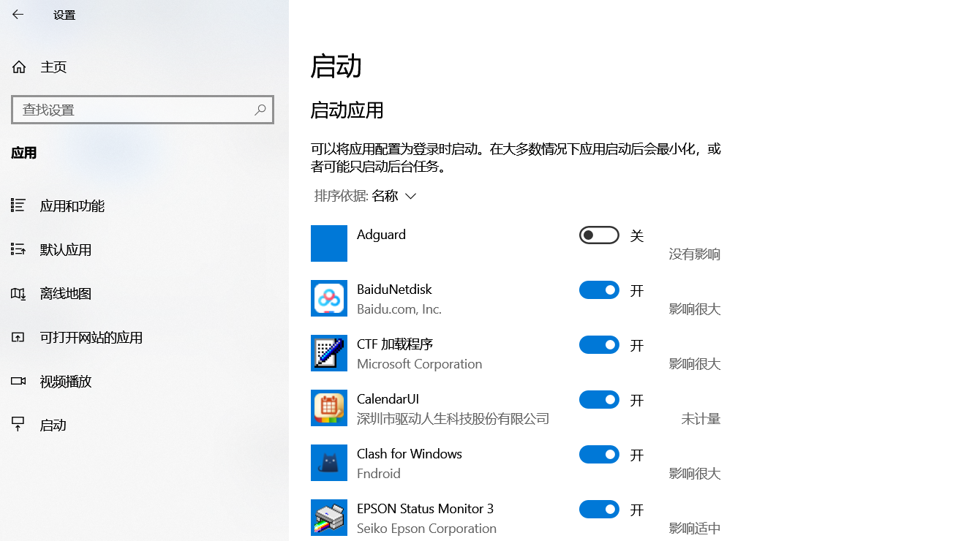Click Adguard's 没有影响 impact label

click(695, 254)
